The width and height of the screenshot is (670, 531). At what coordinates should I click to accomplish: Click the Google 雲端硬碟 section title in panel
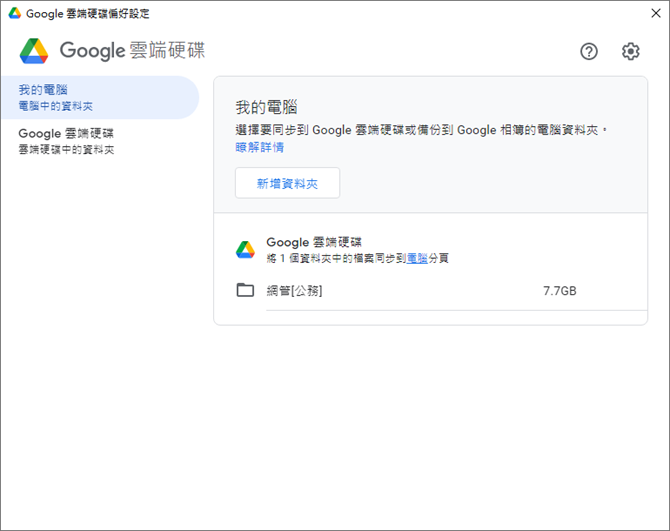[314, 242]
